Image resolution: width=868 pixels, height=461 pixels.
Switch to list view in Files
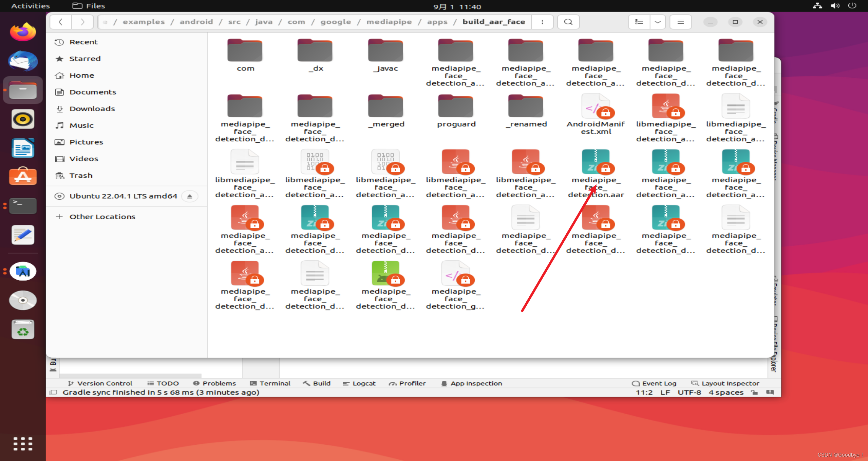click(639, 22)
